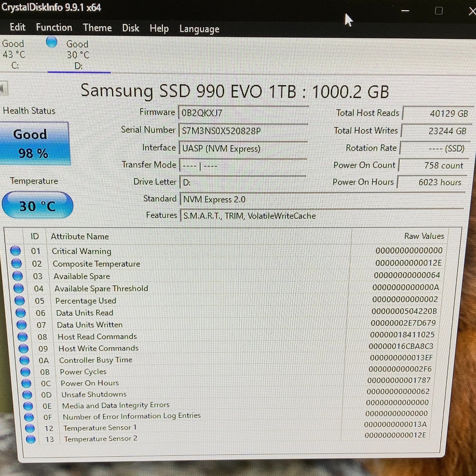Open the Function menu
Screen dimensions: 476x476
coord(54,27)
